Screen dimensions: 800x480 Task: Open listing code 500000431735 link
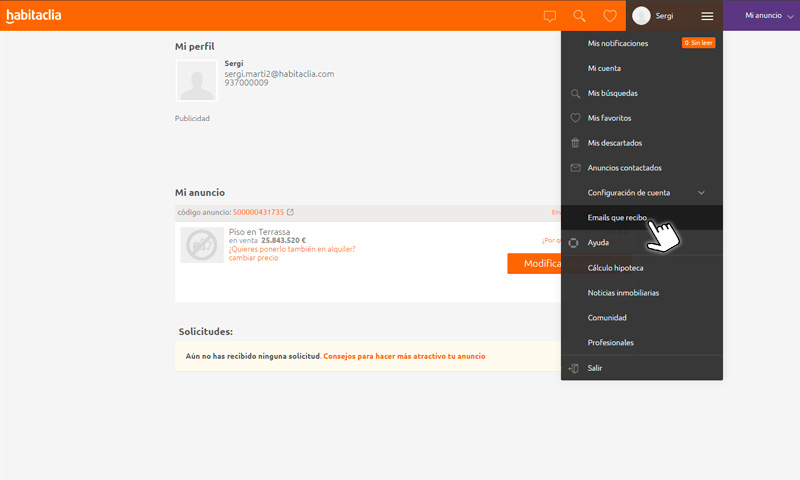tap(258, 212)
